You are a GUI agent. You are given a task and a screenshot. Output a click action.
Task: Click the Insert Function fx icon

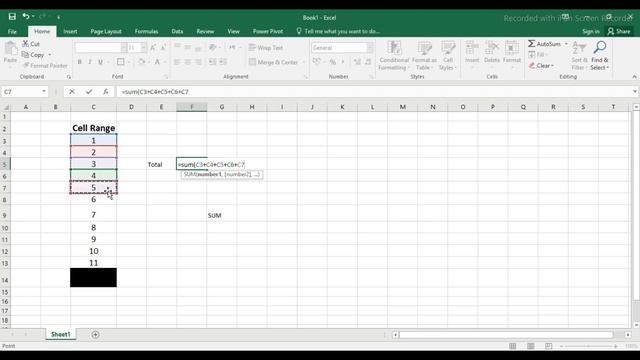pyautogui.click(x=106, y=92)
